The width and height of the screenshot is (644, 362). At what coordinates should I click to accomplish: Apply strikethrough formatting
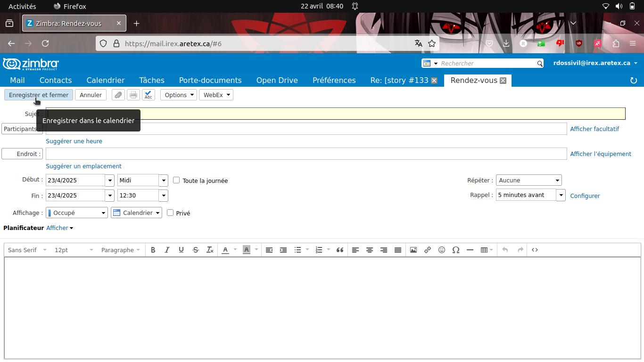(196, 250)
